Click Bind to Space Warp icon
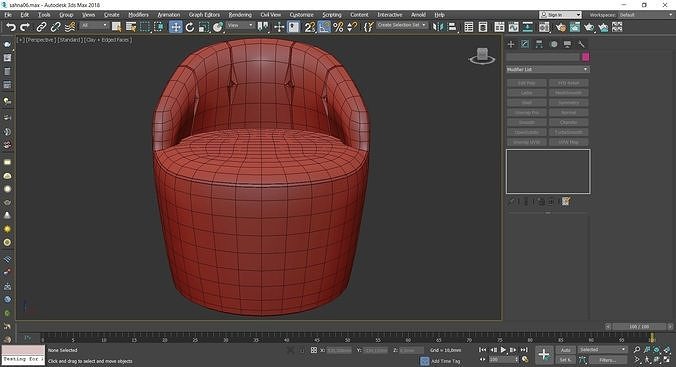 69,27
